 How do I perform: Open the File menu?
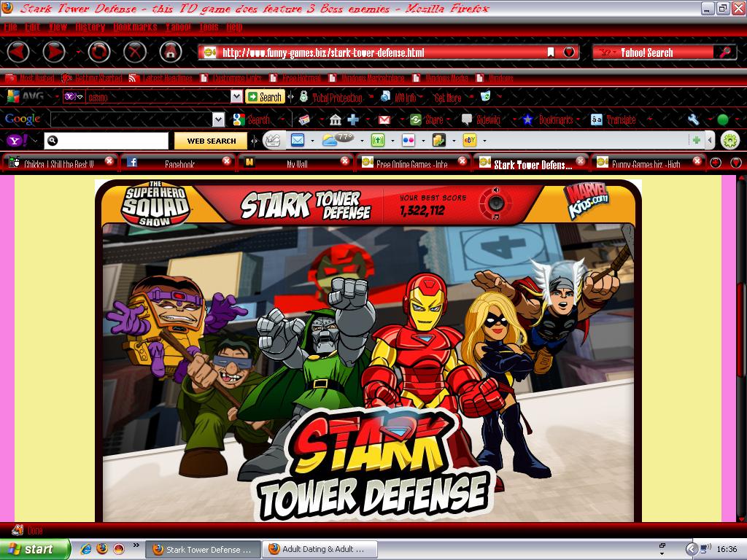(x=10, y=27)
